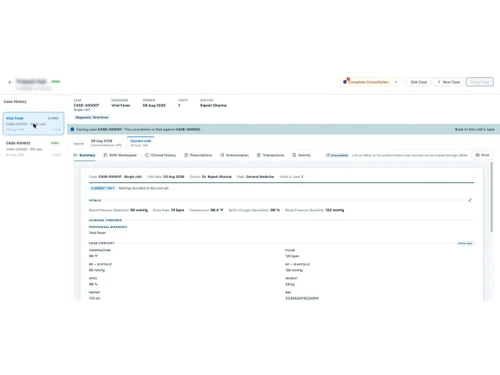Click the OPEN status label beside the patient name

[x=56, y=82]
